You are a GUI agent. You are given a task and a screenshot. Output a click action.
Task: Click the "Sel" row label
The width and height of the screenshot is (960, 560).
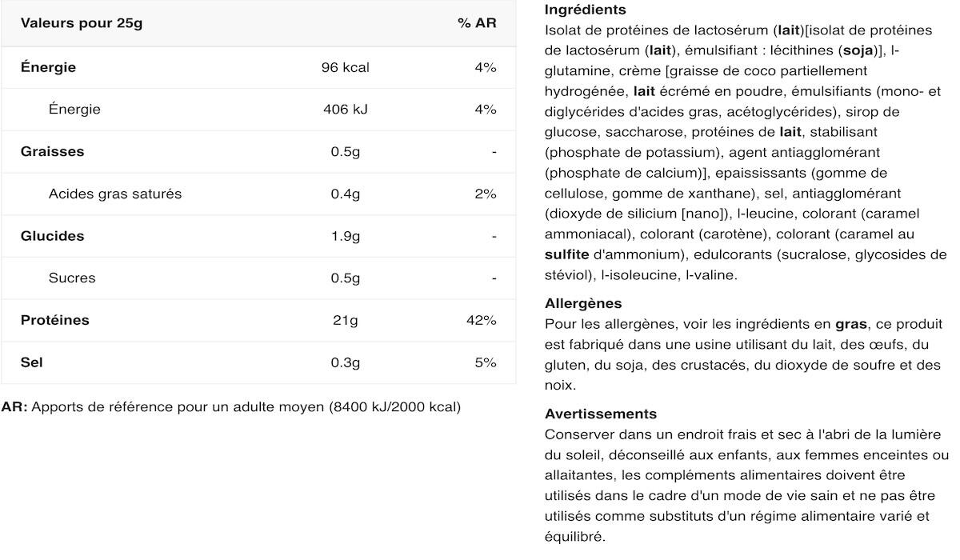[31, 362]
